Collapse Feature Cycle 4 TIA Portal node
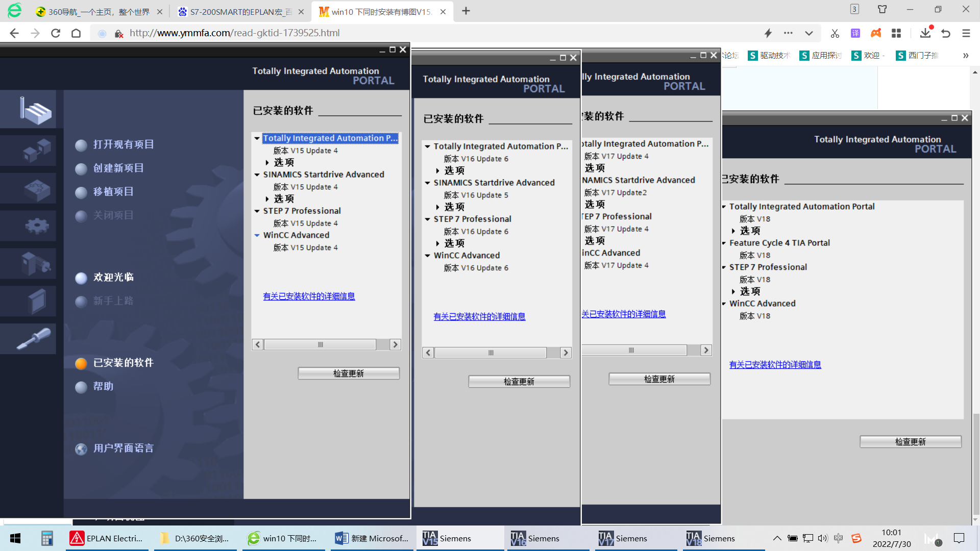The image size is (980, 551). coord(724,243)
